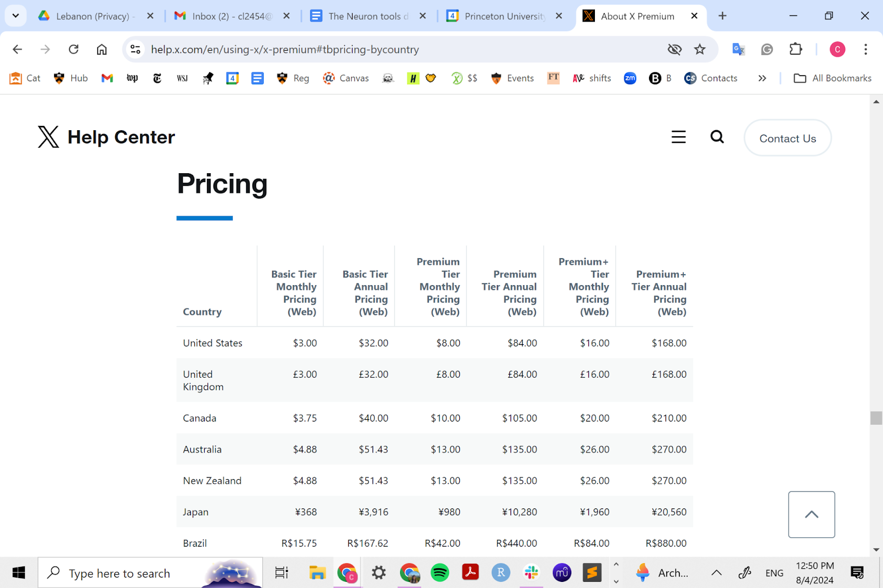This screenshot has width=883, height=588.
Task: Open the ENG language selector
Action: [x=774, y=573]
